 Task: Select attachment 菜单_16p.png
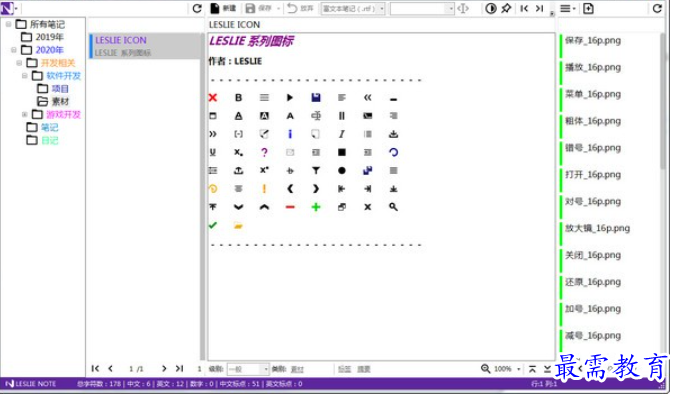pyautogui.click(x=592, y=94)
